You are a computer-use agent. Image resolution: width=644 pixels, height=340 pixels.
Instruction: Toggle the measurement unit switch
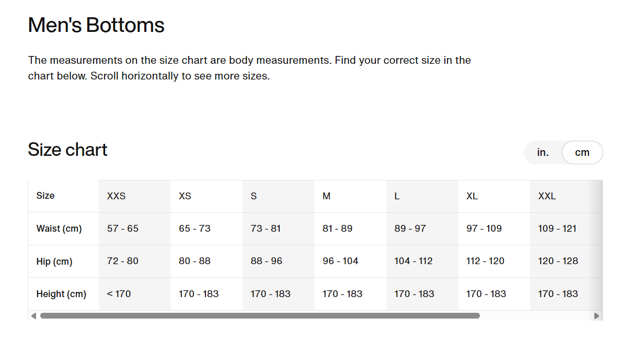[563, 152]
